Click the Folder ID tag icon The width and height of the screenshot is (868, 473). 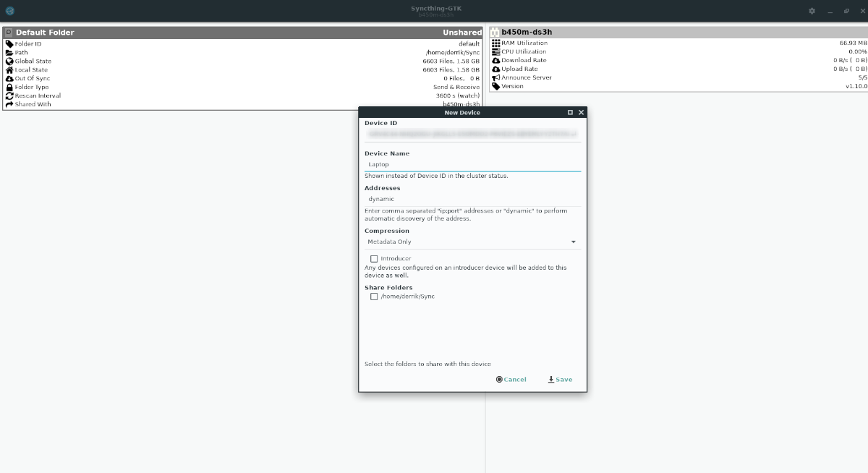click(9, 43)
